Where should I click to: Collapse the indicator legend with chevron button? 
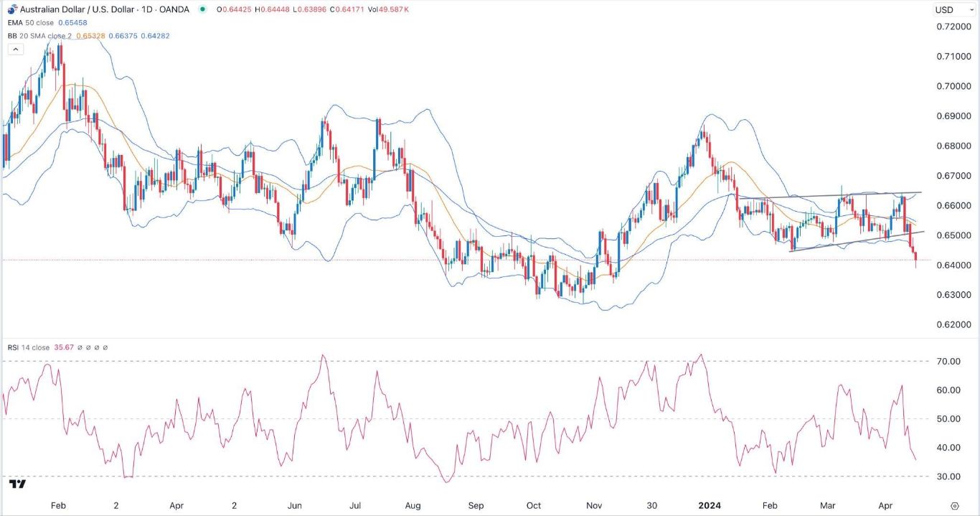coord(16,49)
